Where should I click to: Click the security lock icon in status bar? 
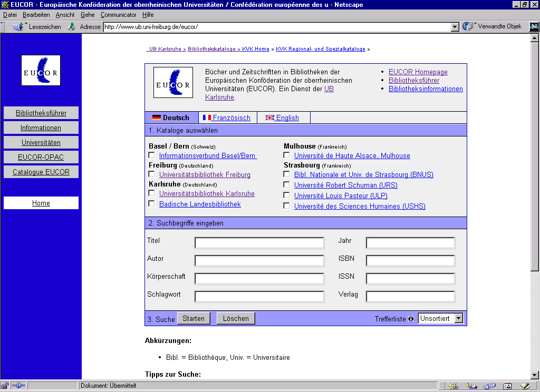(4, 386)
